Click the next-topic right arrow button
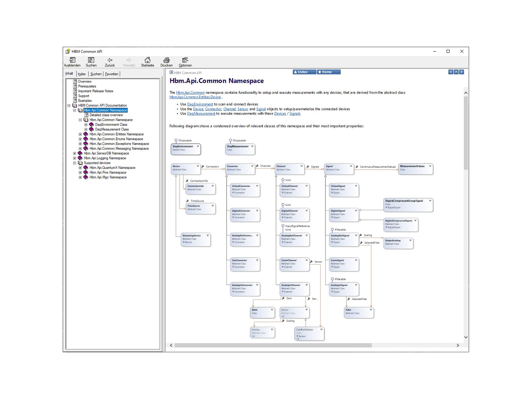Screen dimensions: 532x399 461,72
